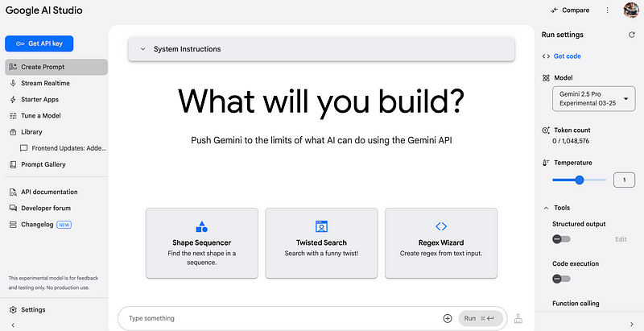This screenshot has height=331, width=644.
Task: Open the Regex Wizard card
Action: click(x=440, y=243)
